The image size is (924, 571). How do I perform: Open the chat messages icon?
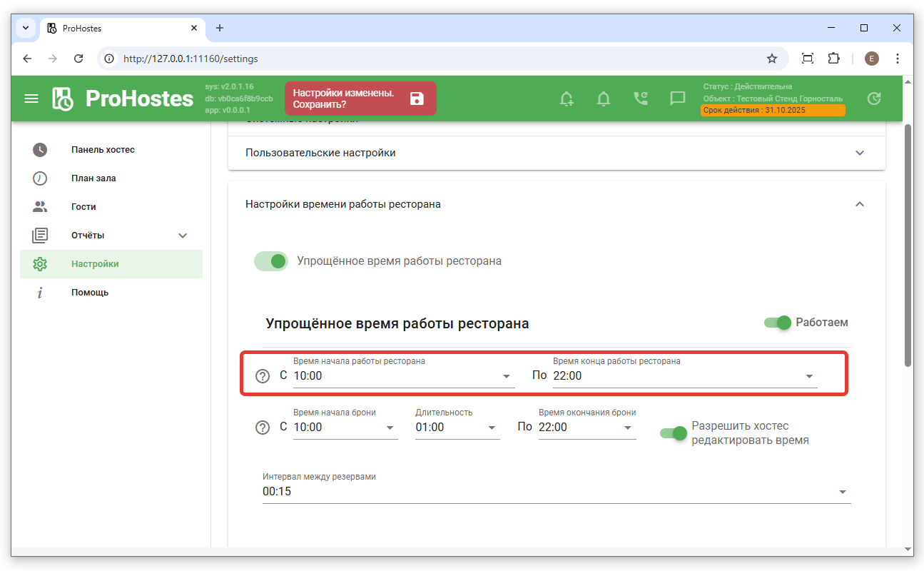[677, 98]
